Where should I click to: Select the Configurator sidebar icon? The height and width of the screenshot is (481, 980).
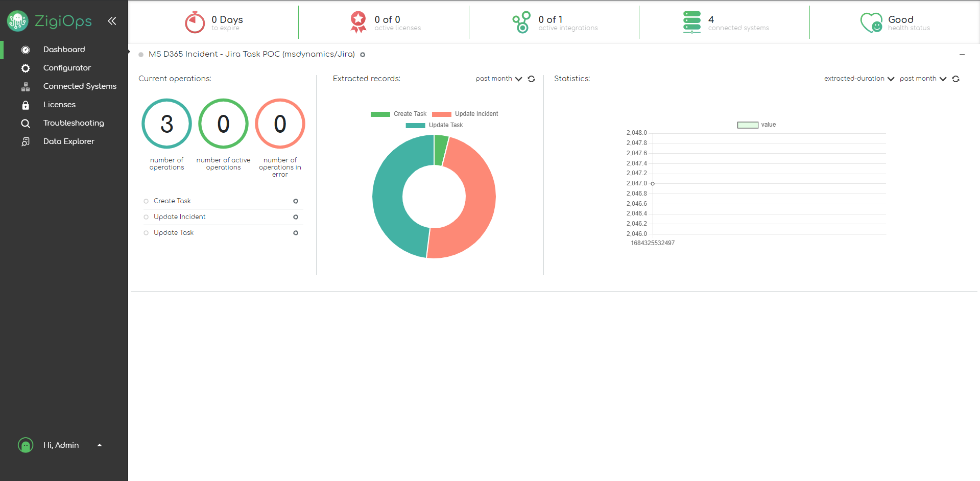[x=26, y=67]
